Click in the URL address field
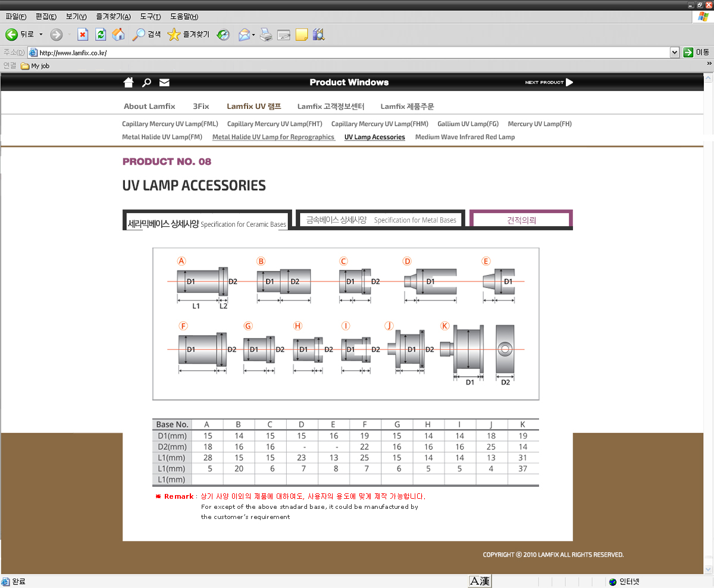The image size is (714, 588). (351, 52)
